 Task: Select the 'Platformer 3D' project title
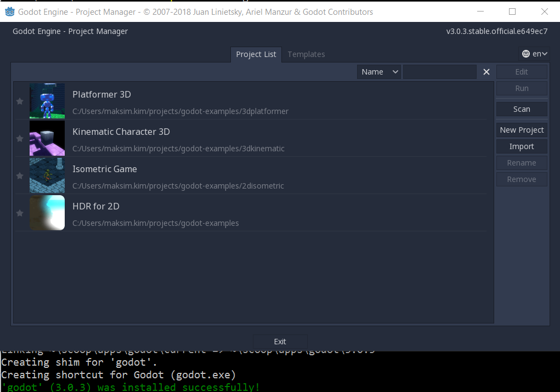[x=102, y=95]
